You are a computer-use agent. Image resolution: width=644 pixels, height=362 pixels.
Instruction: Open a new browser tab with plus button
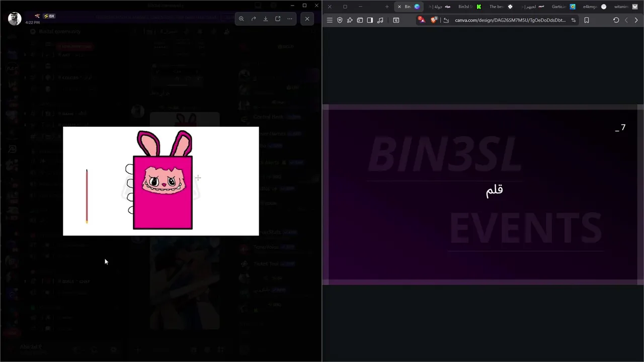[x=386, y=7]
